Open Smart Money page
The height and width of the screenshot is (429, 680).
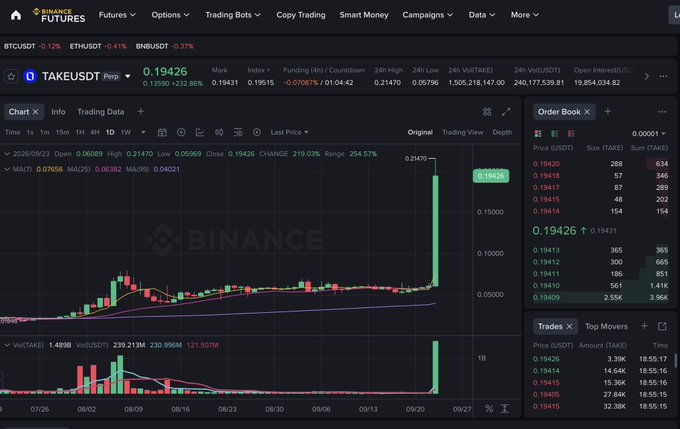[364, 15]
